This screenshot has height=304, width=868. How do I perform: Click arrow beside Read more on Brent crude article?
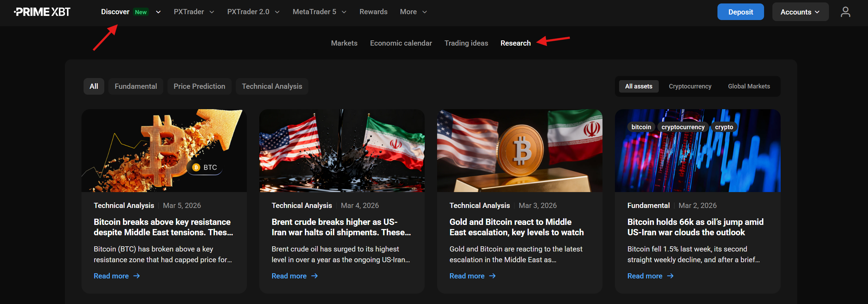[x=315, y=276]
